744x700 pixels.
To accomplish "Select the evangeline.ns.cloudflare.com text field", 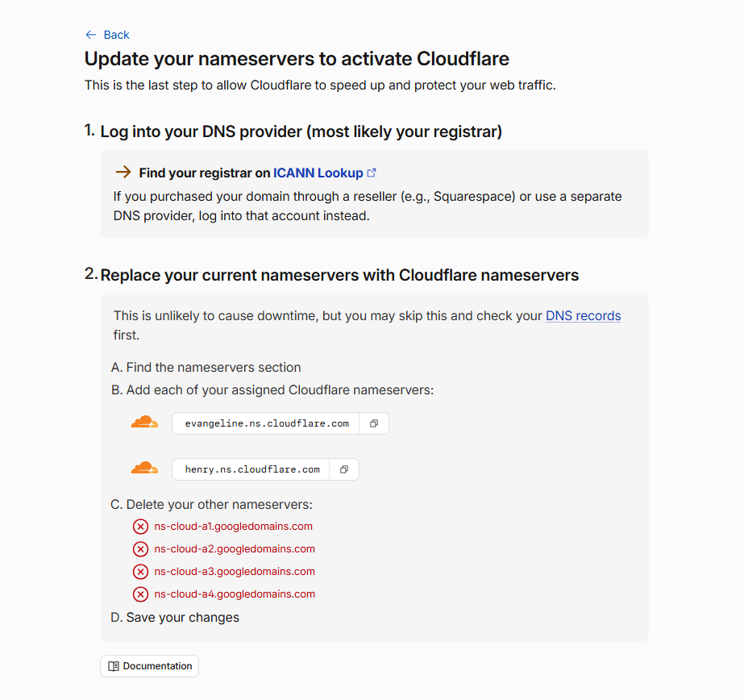I will pyautogui.click(x=266, y=423).
